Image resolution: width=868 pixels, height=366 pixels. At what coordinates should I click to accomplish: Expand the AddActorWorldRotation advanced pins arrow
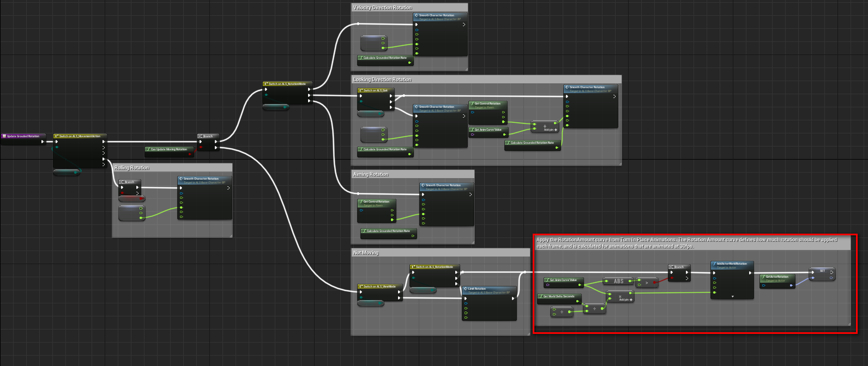pyautogui.click(x=732, y=297)
